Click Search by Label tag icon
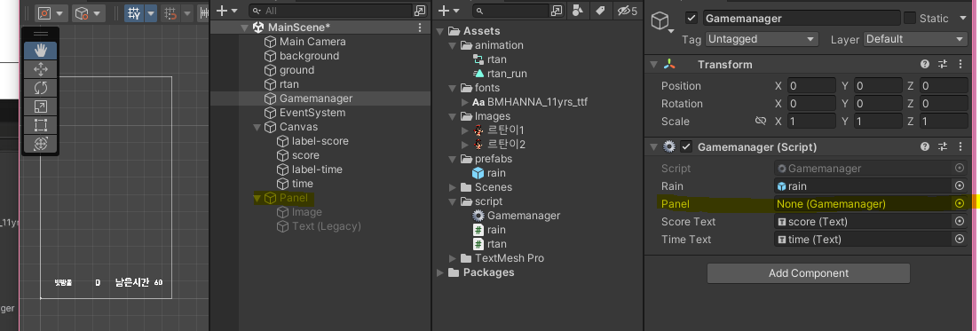The height and width of the screenshot is (331, 980). (x=600, y=11)
